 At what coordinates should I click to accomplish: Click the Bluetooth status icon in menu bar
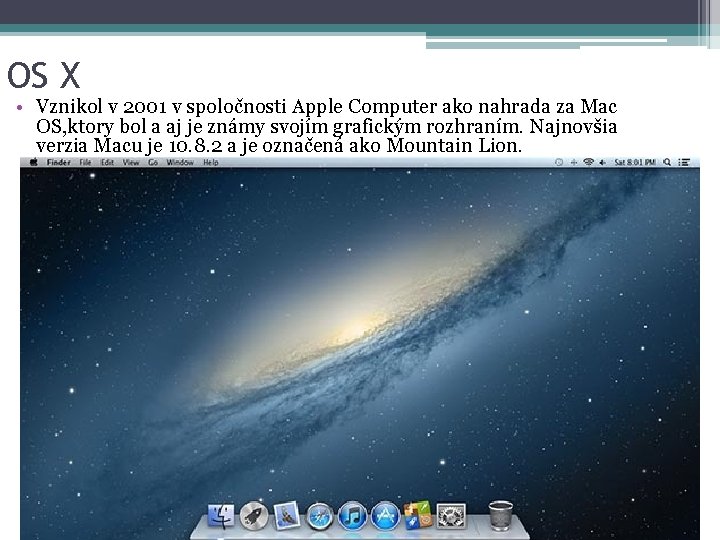tap(574, 162)
